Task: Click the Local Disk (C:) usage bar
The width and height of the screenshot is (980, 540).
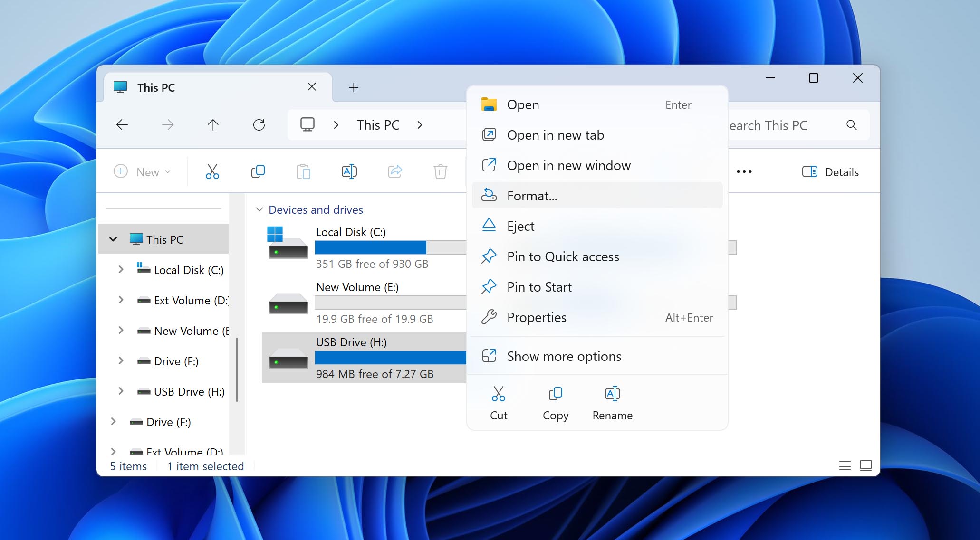Action: click(390, 247)
